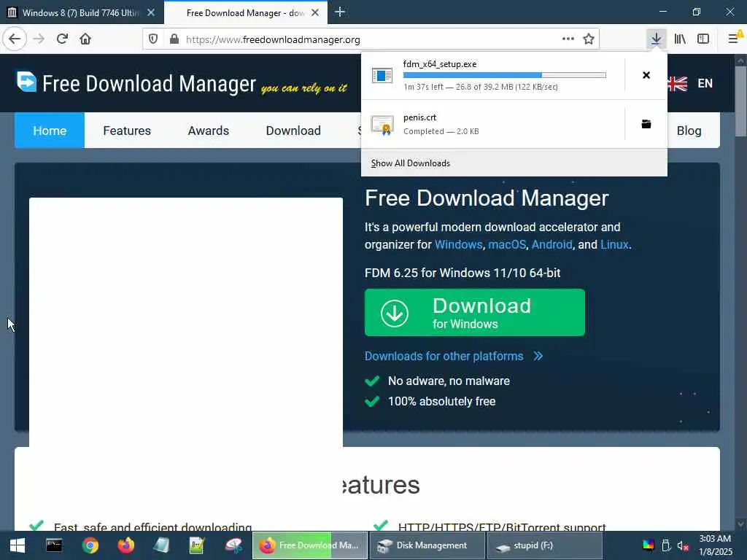Open the Firefox hamburger menu
The width and height of the screenshot is (747, 560).
(734, 39)
